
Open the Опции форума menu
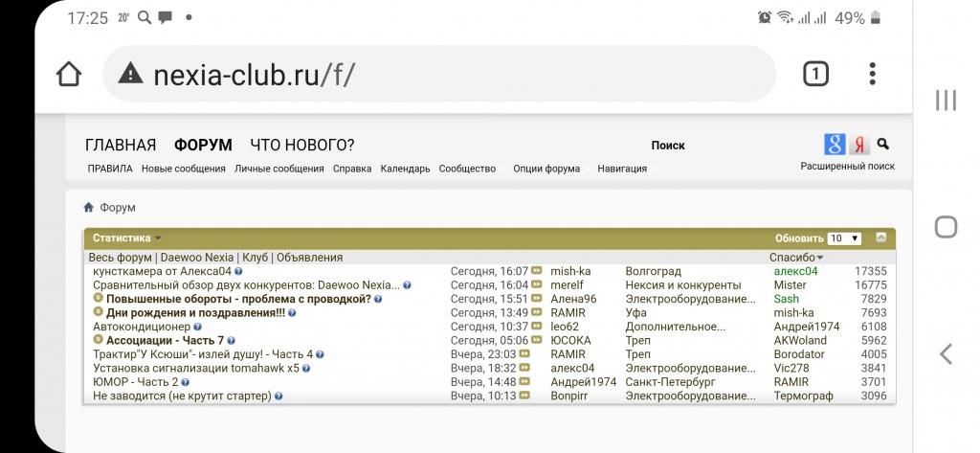click(546, 169)
